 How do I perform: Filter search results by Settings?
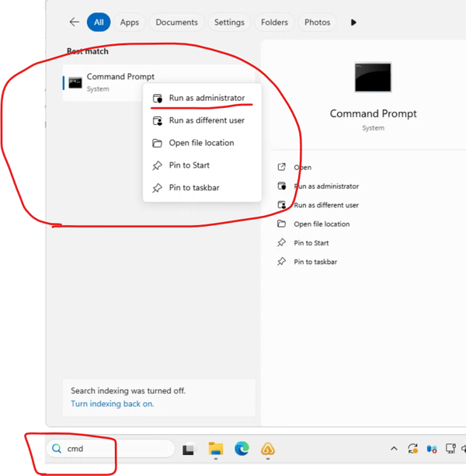point(229,23)
